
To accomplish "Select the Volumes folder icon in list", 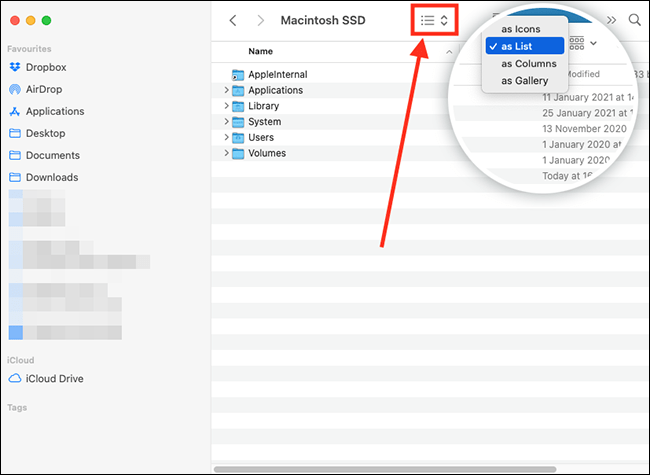I will [x=238, y=153].
